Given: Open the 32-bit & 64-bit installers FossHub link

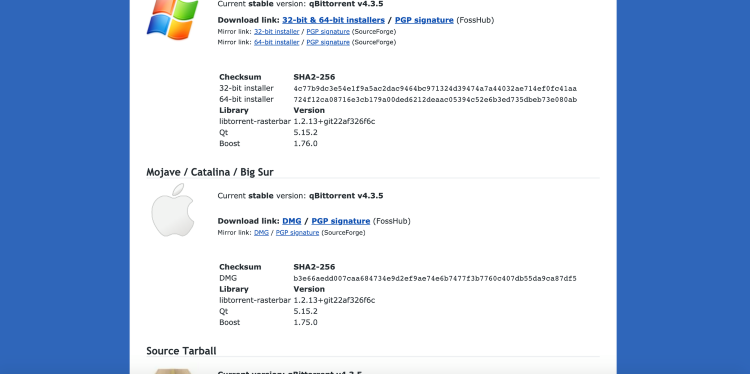Looking at the screenshot, I should pos(333,20).
